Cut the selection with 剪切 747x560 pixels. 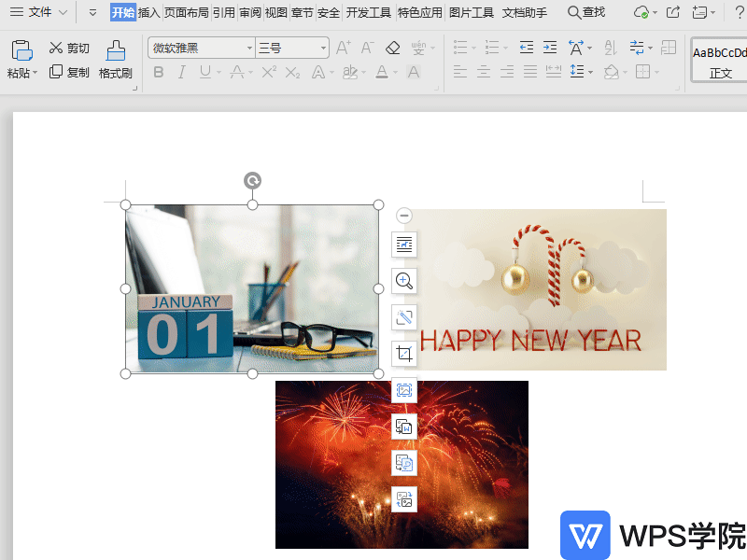(x=69, y=48)
